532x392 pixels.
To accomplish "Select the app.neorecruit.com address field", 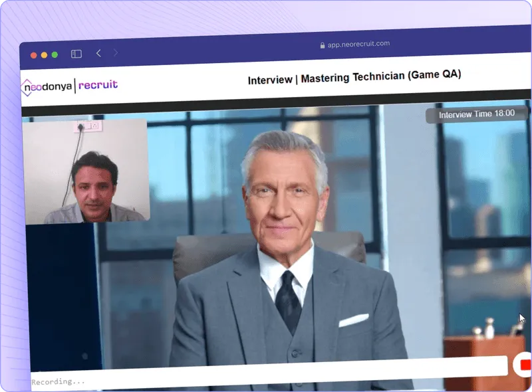I will coord(355,45).
